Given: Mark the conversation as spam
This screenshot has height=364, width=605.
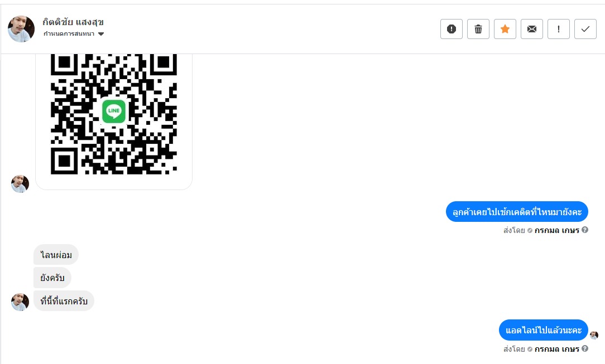Looking at the screenshot, I should [451, 29].
